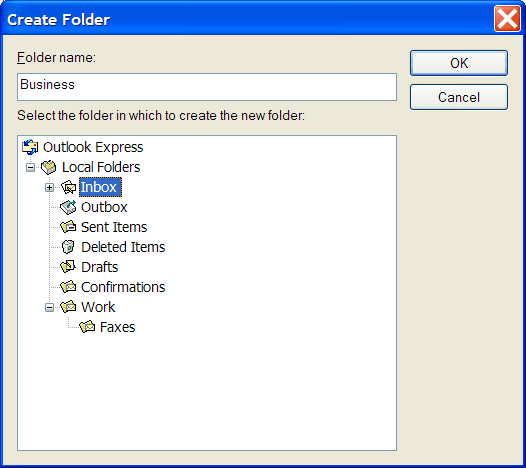Click the Local Folders mailbox icon

click(x=49, y=167)
